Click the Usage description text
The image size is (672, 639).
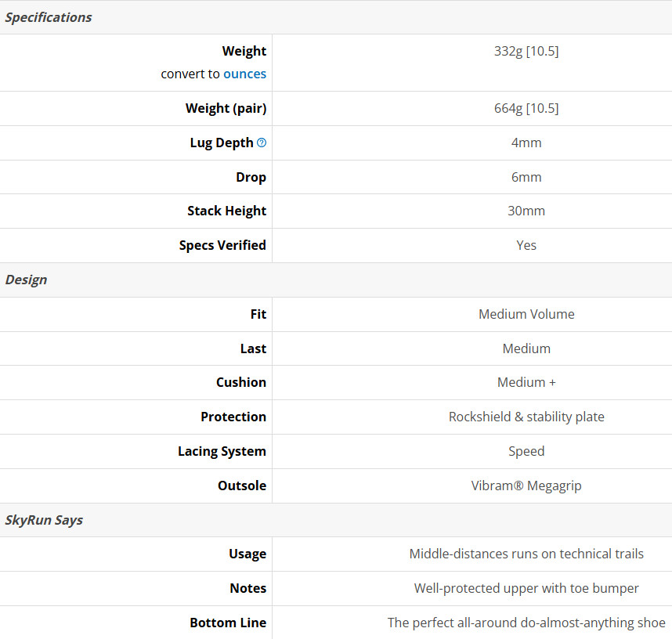tap(526, 554)
